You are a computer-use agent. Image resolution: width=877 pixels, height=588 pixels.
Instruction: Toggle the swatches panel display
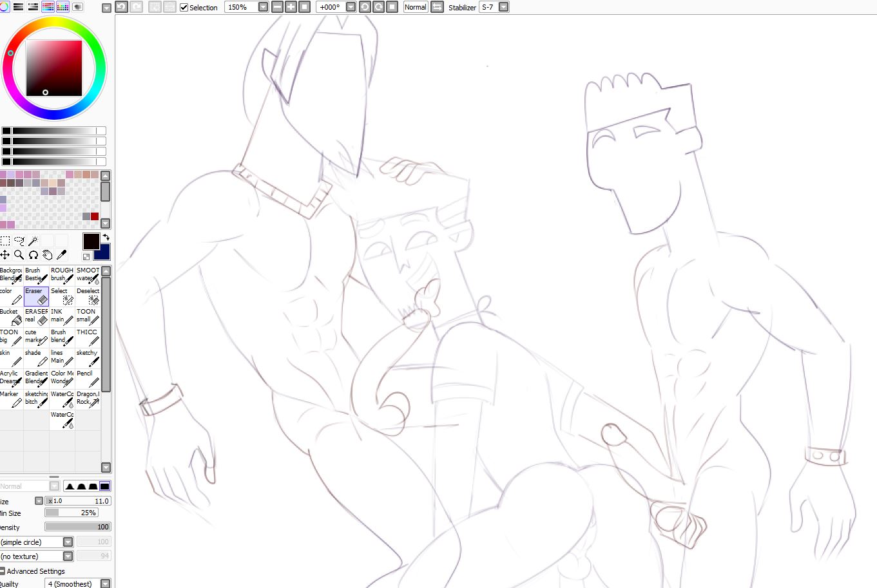(x=63, y=7)
